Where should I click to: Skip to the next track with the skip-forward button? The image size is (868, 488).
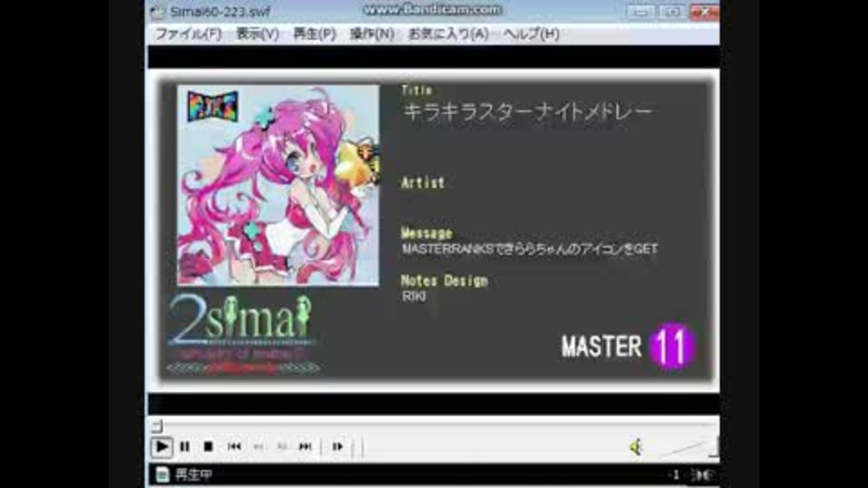tap(305, 446)
